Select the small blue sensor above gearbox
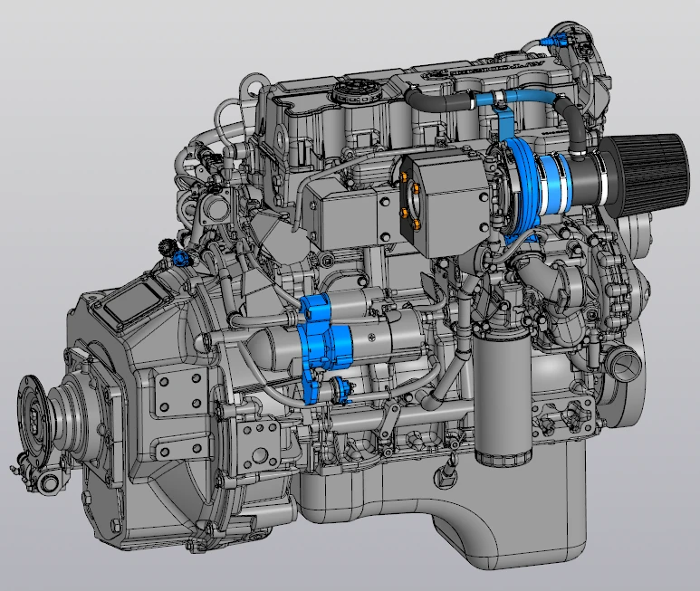 point(184,259)
